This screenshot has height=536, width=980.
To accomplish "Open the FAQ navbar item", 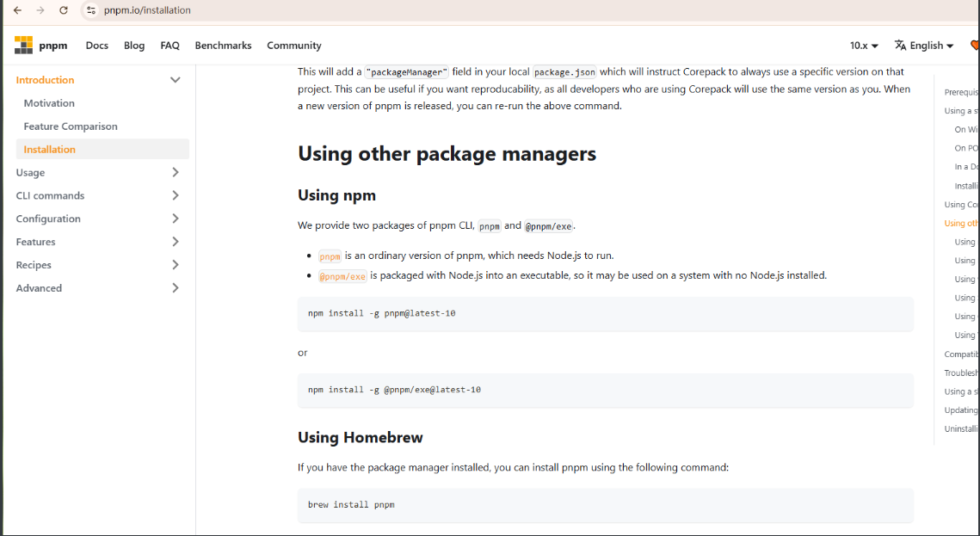I will [169, 45].
